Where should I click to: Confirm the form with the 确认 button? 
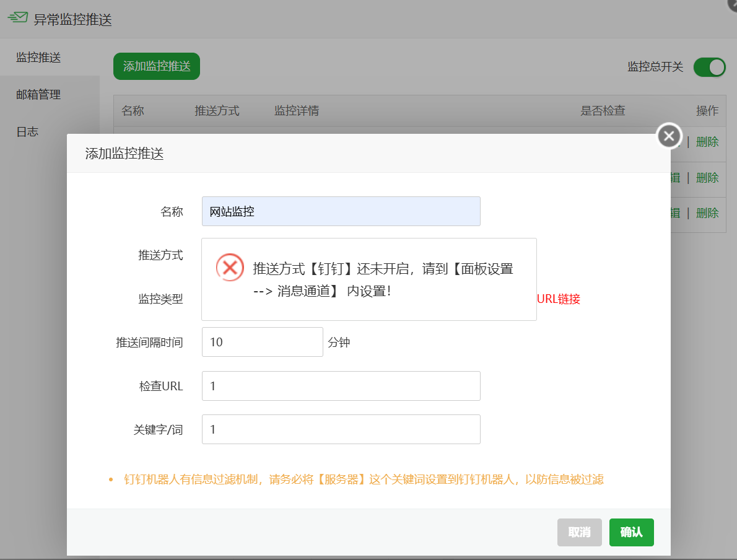pos(631,532)
